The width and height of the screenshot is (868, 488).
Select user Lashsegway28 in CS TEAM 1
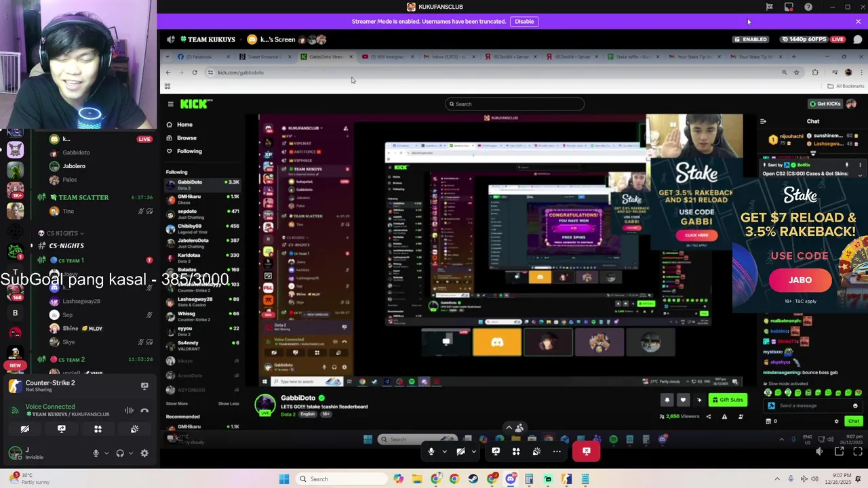pos(81,301)
